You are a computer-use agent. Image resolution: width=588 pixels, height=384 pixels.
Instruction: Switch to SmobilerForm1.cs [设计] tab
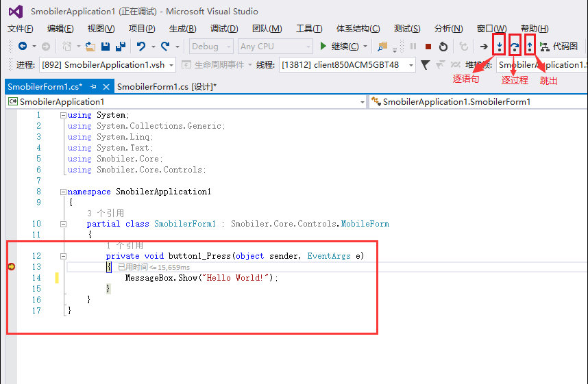tap(167, 86)
